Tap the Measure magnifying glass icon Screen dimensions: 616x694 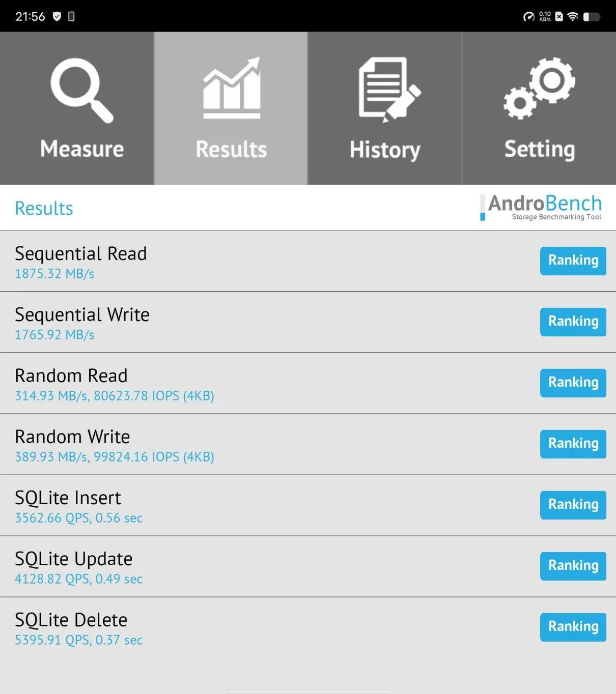[81, 91]
